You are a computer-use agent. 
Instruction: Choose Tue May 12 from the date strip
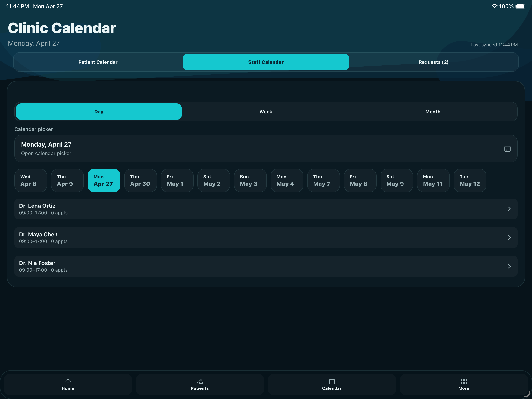pyautogui.click(x=469, y=180)
